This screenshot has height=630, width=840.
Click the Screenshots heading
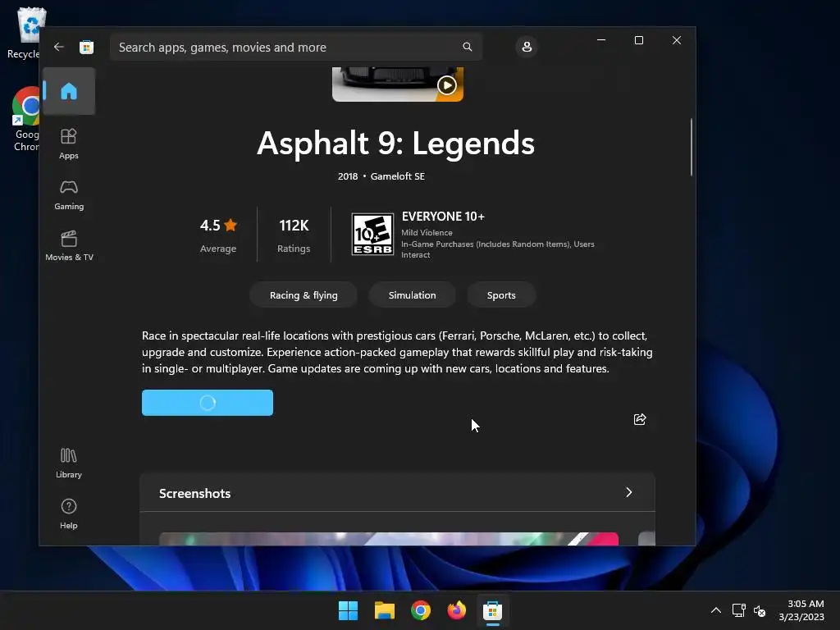[x=195, y=493]
